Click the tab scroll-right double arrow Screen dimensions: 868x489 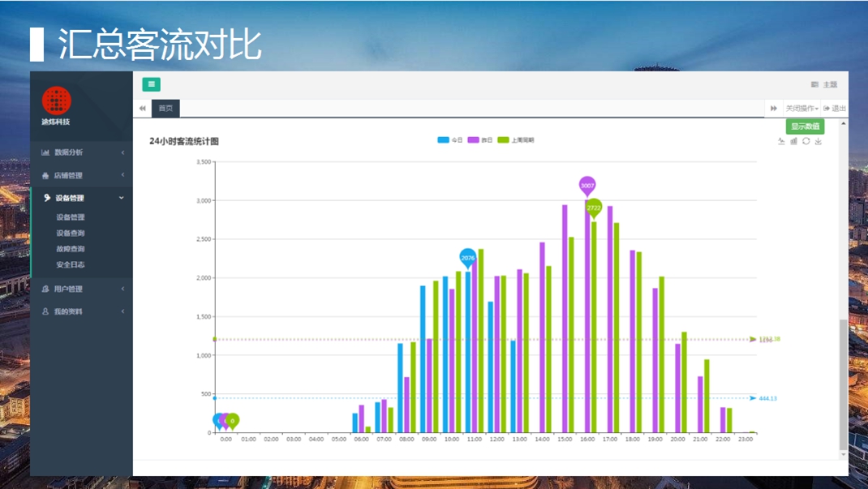774,109
